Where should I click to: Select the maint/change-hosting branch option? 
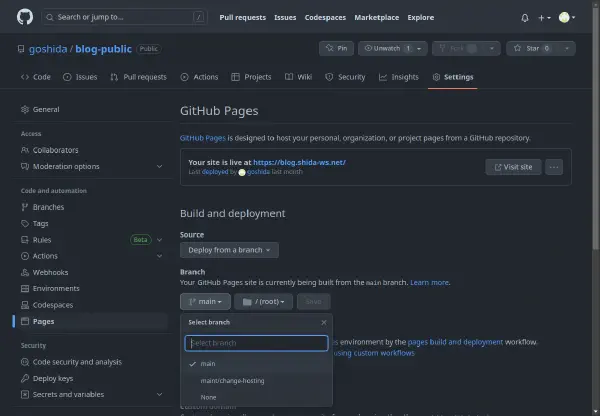click(256, 381)
